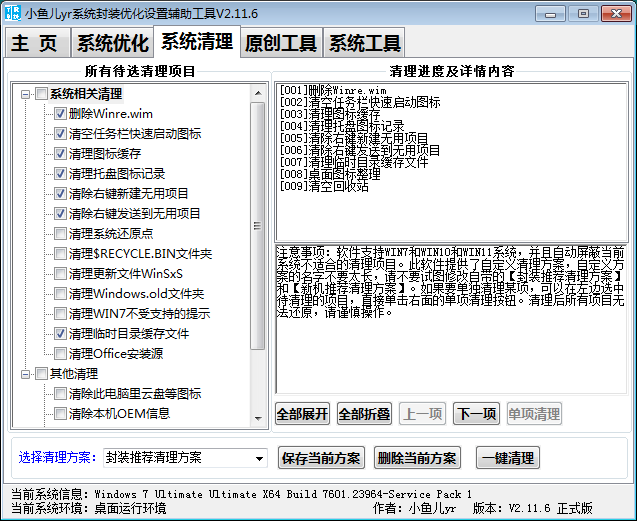
Task: Click the 全部展开 button
Action: point(302,414)
